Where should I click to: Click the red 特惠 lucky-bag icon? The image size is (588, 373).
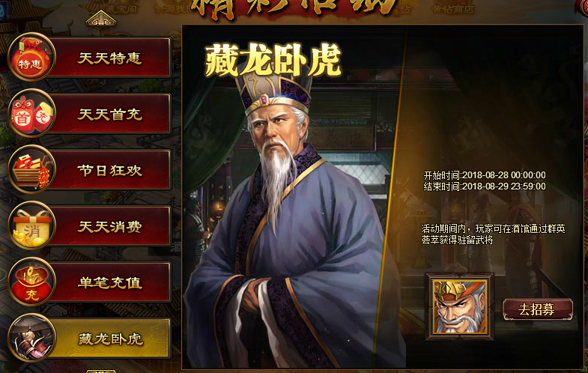[31, 57]
